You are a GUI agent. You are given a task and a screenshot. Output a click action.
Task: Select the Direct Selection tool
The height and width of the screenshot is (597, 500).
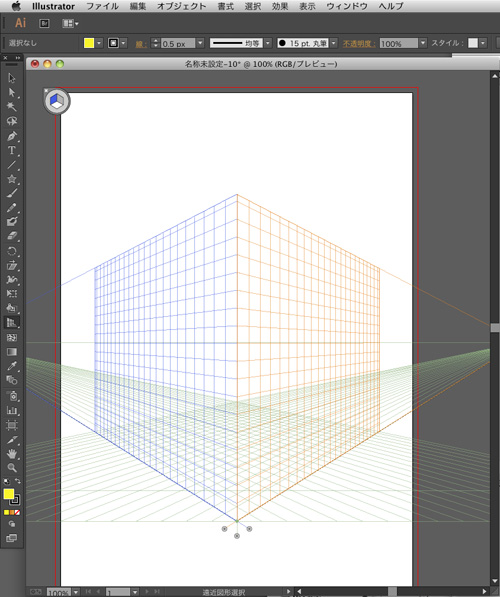coord(12,93)
